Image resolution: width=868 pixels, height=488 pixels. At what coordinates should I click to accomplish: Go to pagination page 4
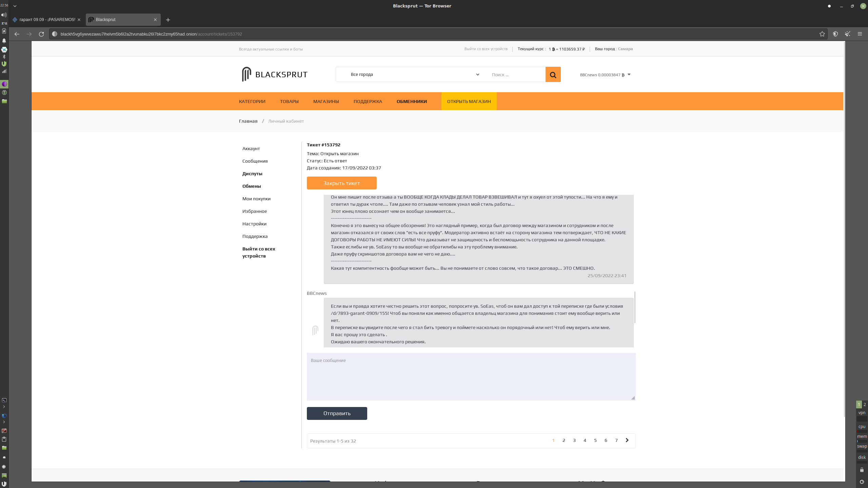tap(585, 441)
